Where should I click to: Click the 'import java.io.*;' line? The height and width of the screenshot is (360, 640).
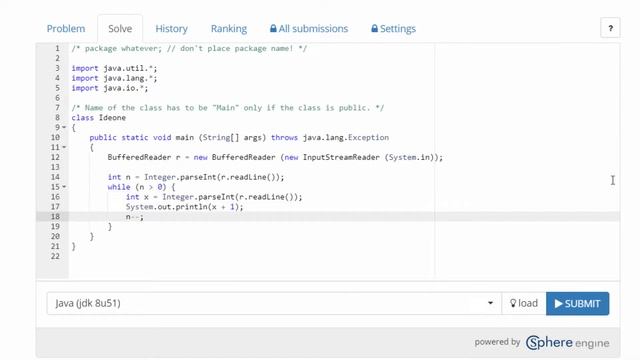(110, 88)
